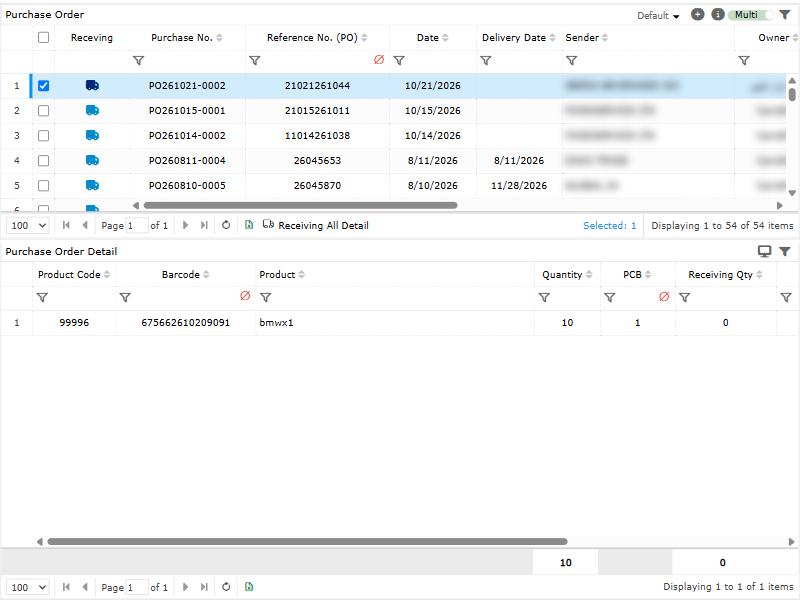The width and height of the screenshot is (800, 600).
Task: Export Purchase Order Detail grid to Excel
Action: [x=249, y=587]
